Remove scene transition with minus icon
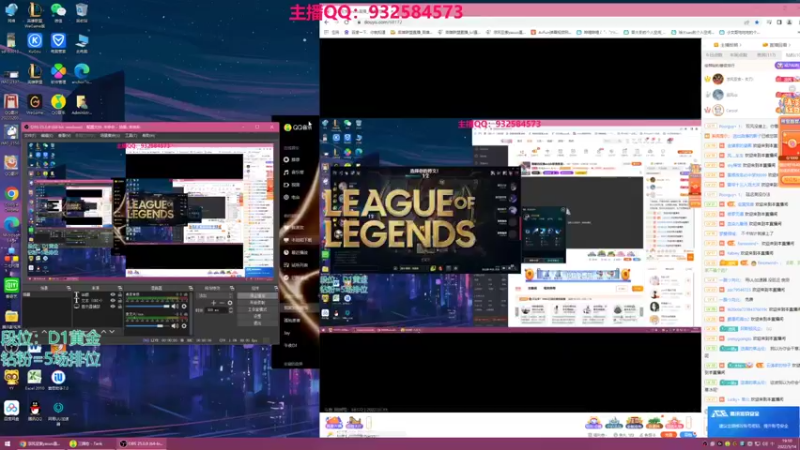The image size is (800, 450). 221,303
